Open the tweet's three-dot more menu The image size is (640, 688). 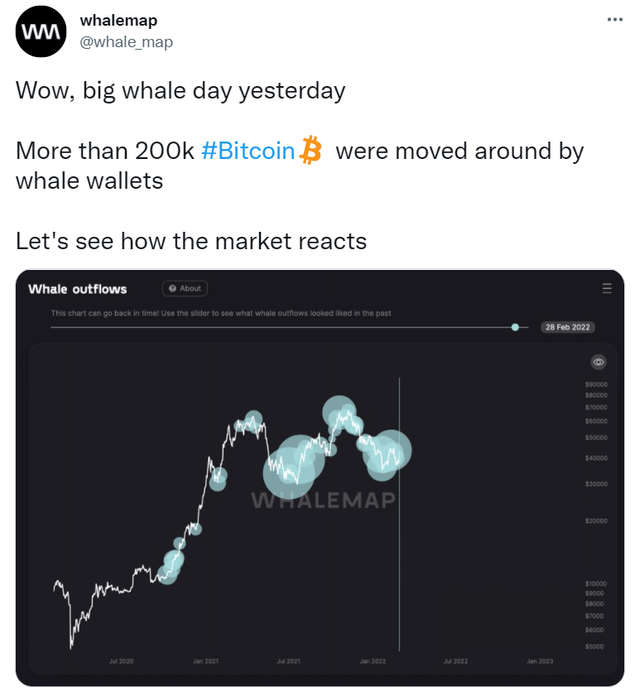coord(613,20)
